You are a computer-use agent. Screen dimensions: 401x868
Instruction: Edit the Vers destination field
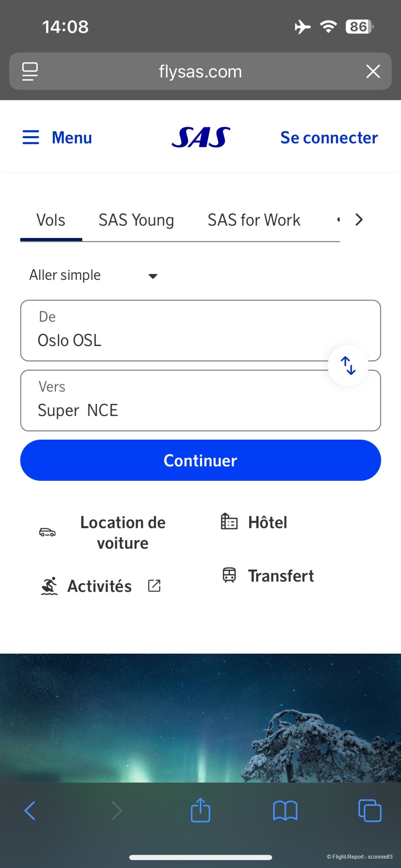(x=175, y=401)
